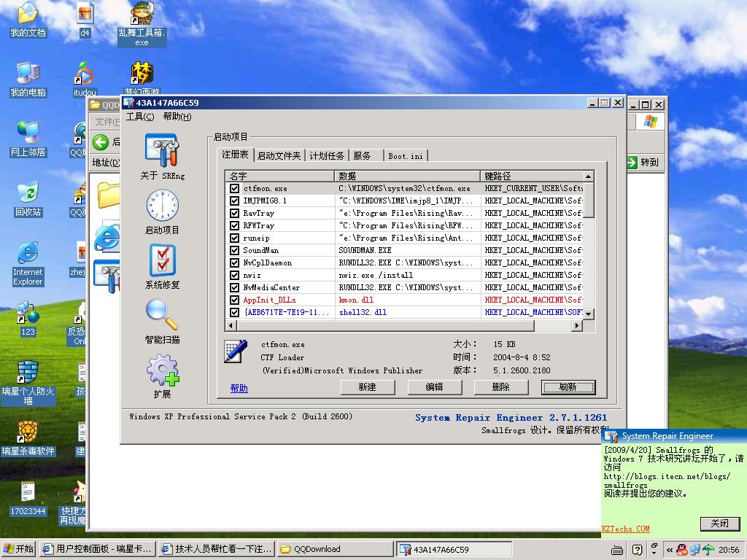The height and width of the screenshot is (560, 747).
Task: Open 我的电脑 desktop icon
Action: pos(28,74)
